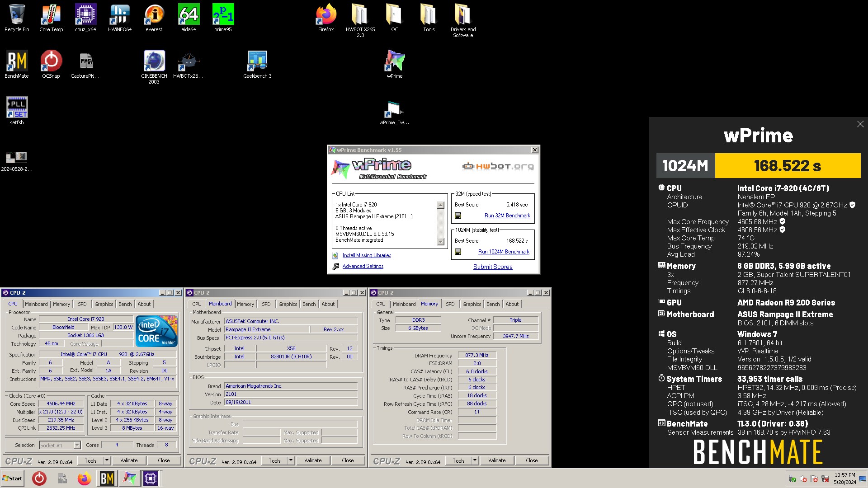868x488 pixels.
Task: Launch Firefox desktop shortcut
Action: pyautogui.click(x=326, y=18)
